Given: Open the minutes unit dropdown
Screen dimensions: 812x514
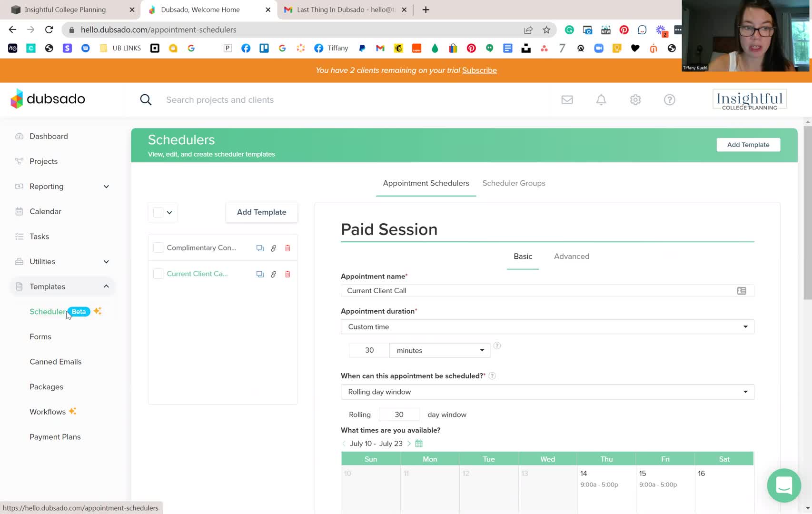Looking at the screenshot, I should click(440, 350).
